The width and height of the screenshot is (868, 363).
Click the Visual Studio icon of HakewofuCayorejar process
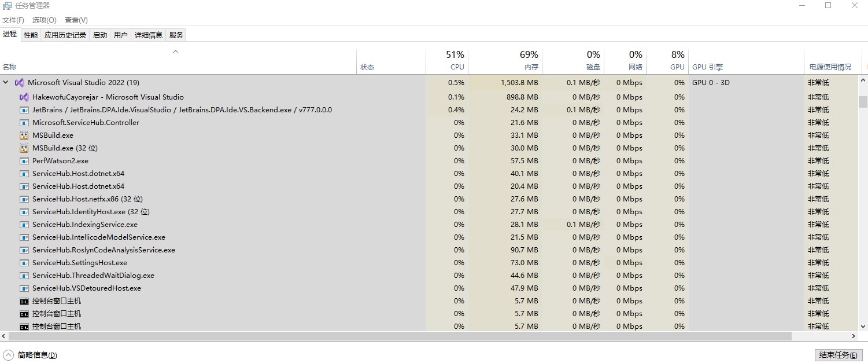pyautogui.click(x=24, y=97)
